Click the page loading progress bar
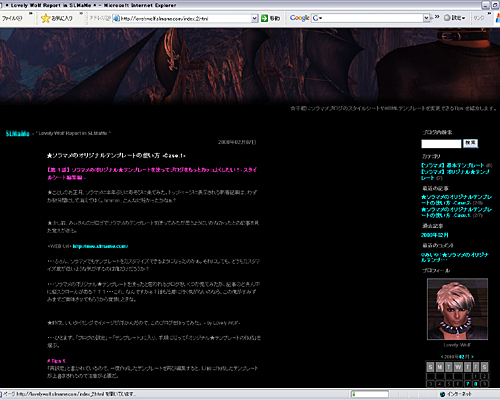The width and height of the screenshot is (500, 400). point(370,394)
